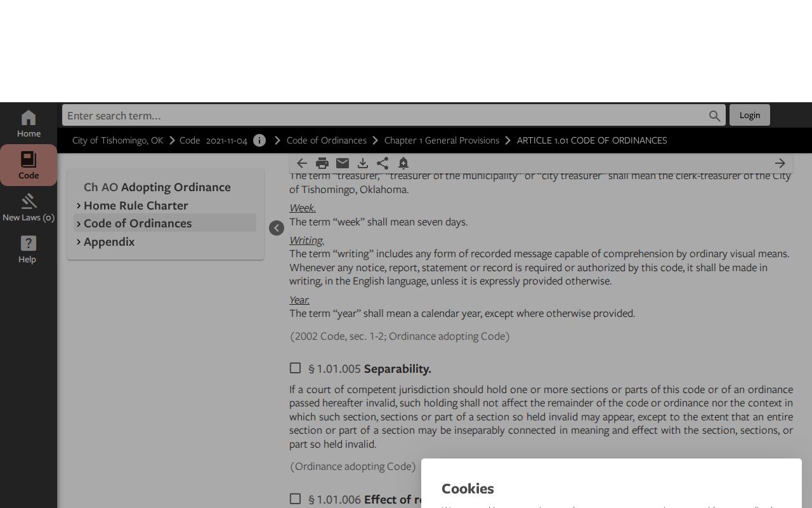Open the New Laws sidebar item
812x508 pixels.
(x=29, y=208)
